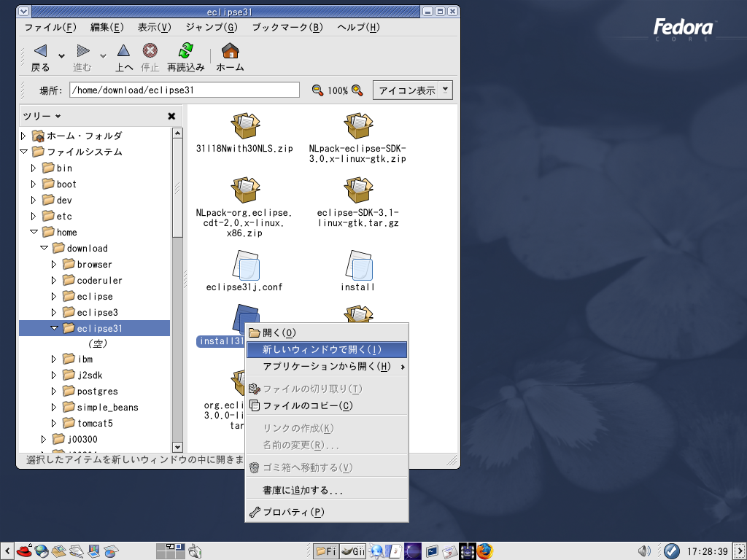Select the eclipse31j.conf file icon
Screen dimensions: 747x560
[245, 265]
